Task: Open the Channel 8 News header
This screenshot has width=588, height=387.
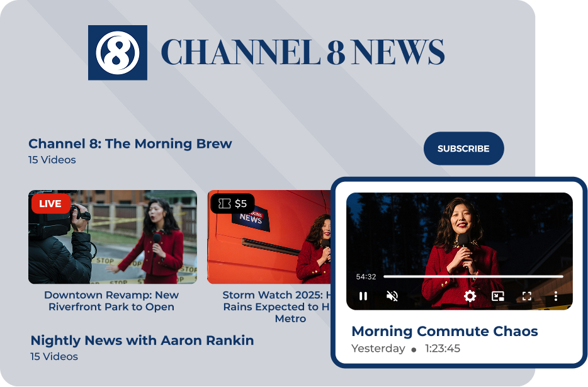Action: click(302, 53)
